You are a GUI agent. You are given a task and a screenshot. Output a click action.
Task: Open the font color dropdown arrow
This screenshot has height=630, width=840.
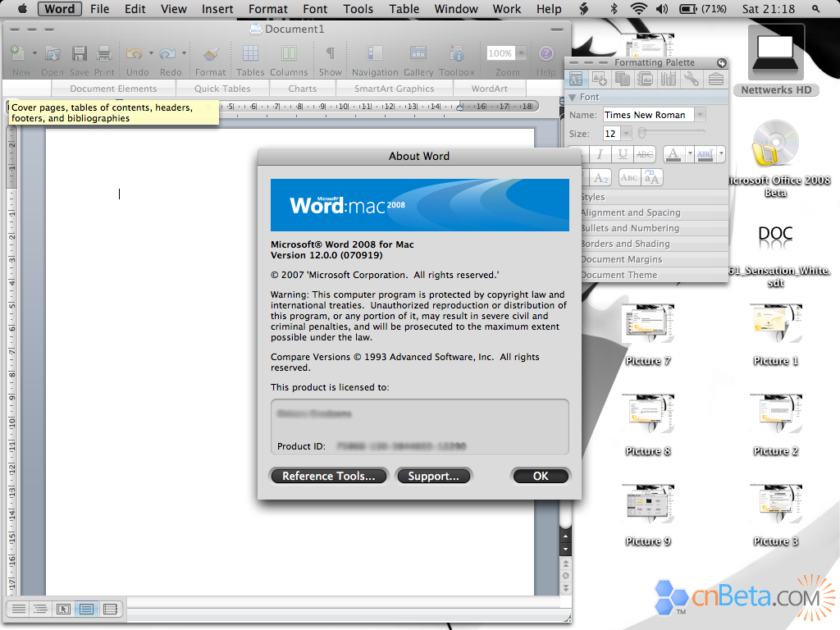690,154
